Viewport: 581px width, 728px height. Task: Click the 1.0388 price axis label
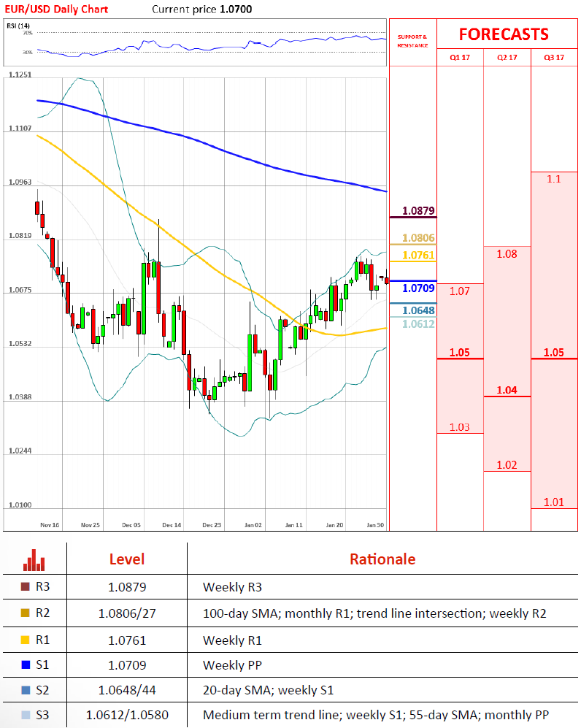[20, 397]
